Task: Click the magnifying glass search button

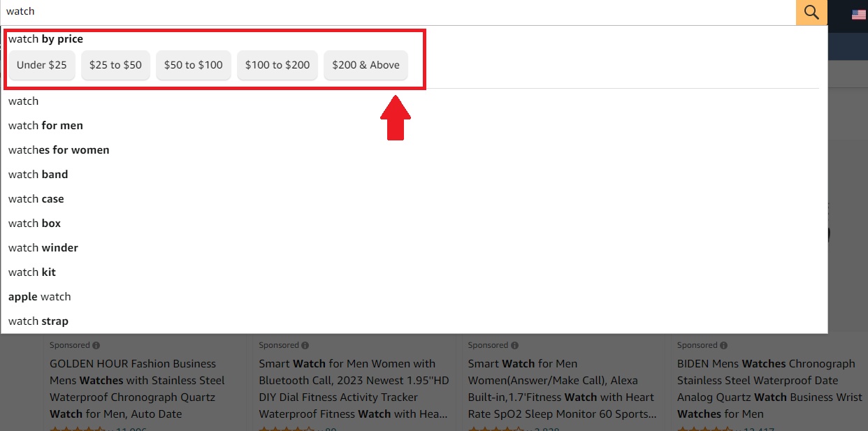Action: (811, 12)
